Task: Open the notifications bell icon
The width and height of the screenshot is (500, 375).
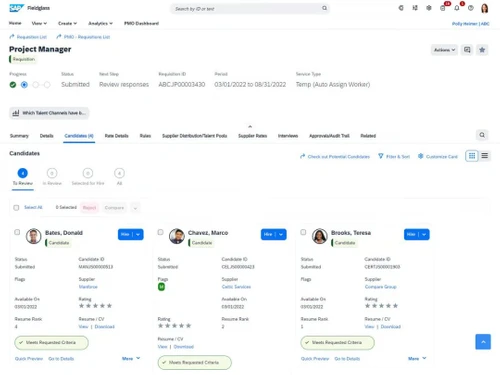Action: 457,8
